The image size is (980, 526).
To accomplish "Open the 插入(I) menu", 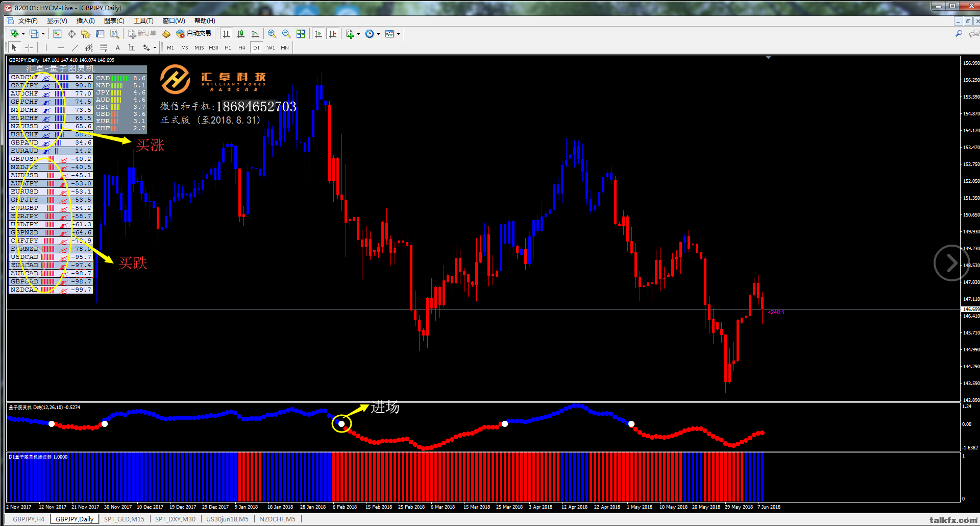I will (x=85, y=21).
